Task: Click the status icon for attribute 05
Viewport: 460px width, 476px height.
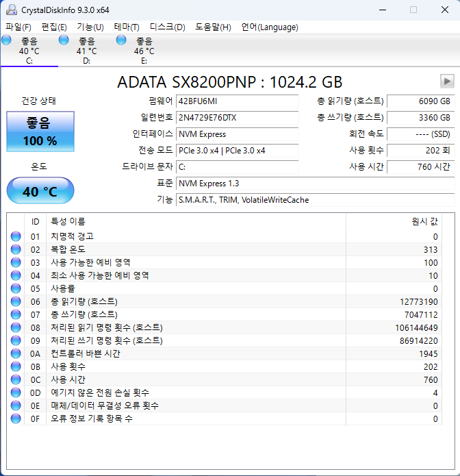Action: tap(16, 288)
